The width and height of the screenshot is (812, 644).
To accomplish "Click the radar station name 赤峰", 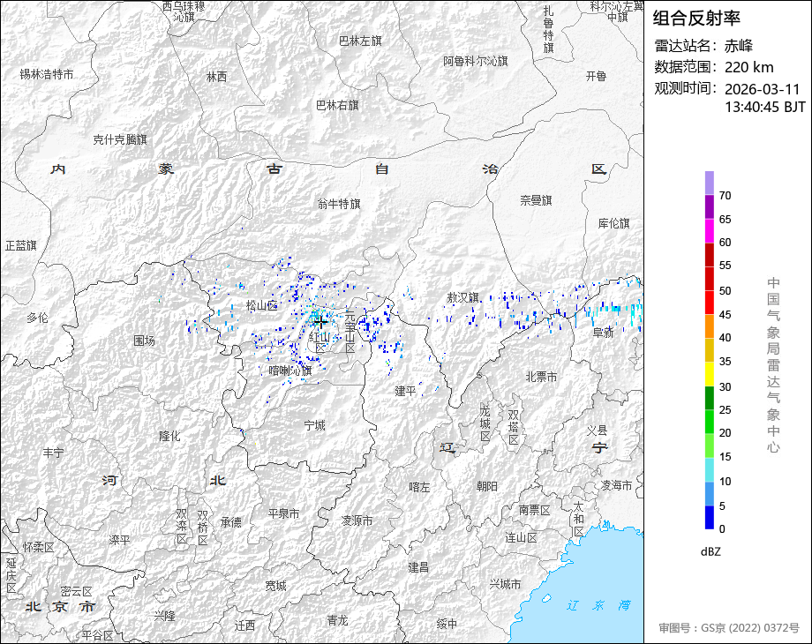I will point(739,46).
